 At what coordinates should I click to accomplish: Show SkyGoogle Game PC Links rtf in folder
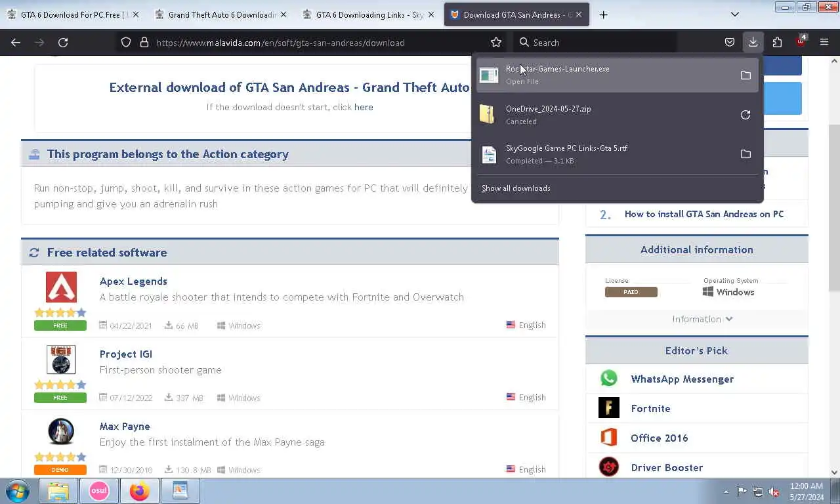coord(745,154)
